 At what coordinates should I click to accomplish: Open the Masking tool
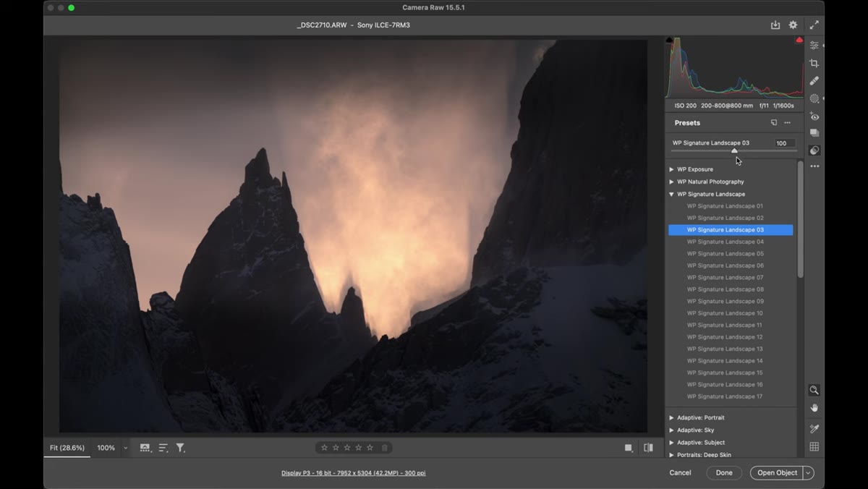coord(814,98)
